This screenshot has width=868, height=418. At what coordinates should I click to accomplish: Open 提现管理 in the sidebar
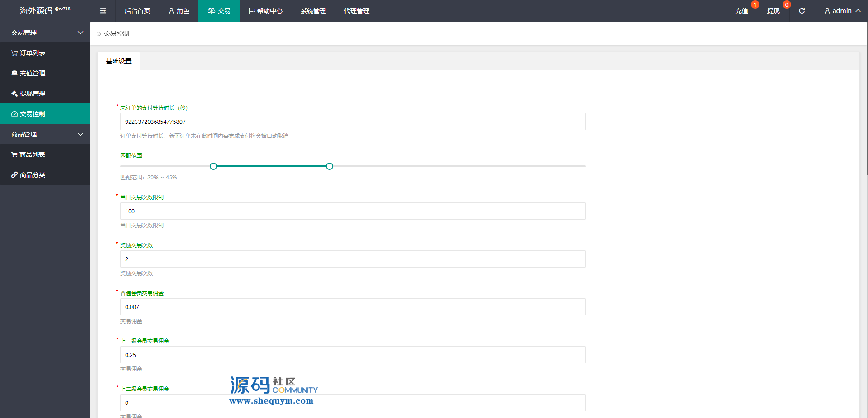coord(45,94)
